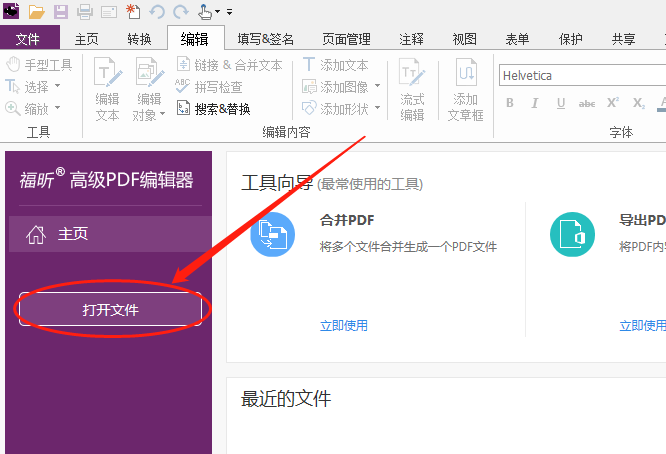Click the 添加文本 add text tool
The width and height of the screenshot is (666, 454).
pyautogui.click(x=335, y=65)
